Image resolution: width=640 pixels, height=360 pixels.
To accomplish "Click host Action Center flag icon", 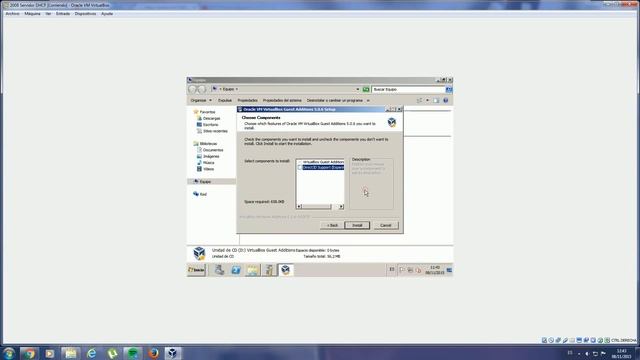I will (x=603, y=353).
